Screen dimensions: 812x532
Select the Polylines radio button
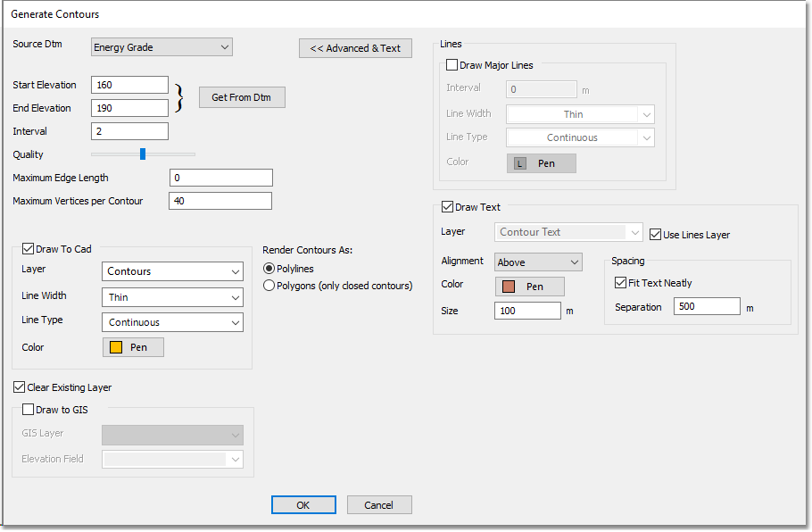pyautogui.click(x=269, y=269)
